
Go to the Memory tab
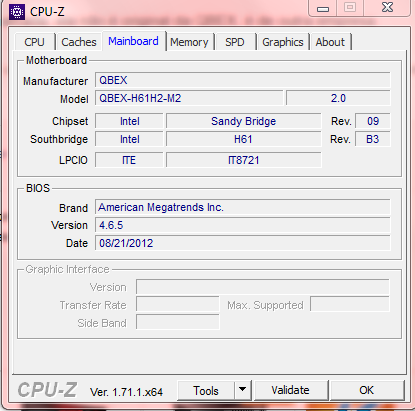189,42
